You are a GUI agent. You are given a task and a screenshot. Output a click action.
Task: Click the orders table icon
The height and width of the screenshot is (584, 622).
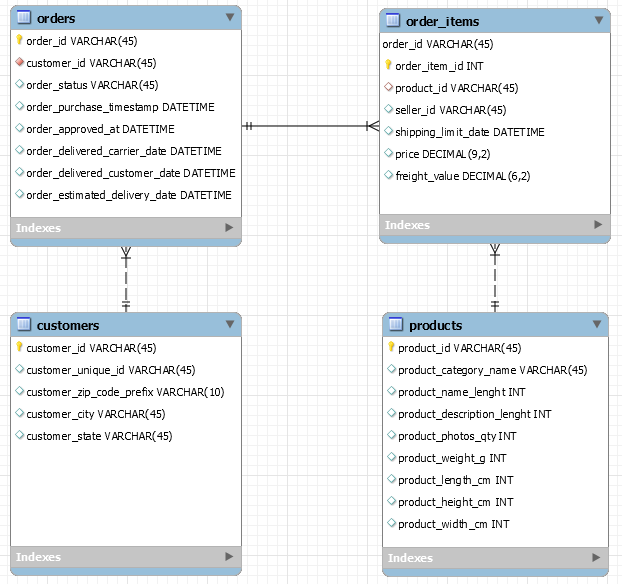[24, 18]
